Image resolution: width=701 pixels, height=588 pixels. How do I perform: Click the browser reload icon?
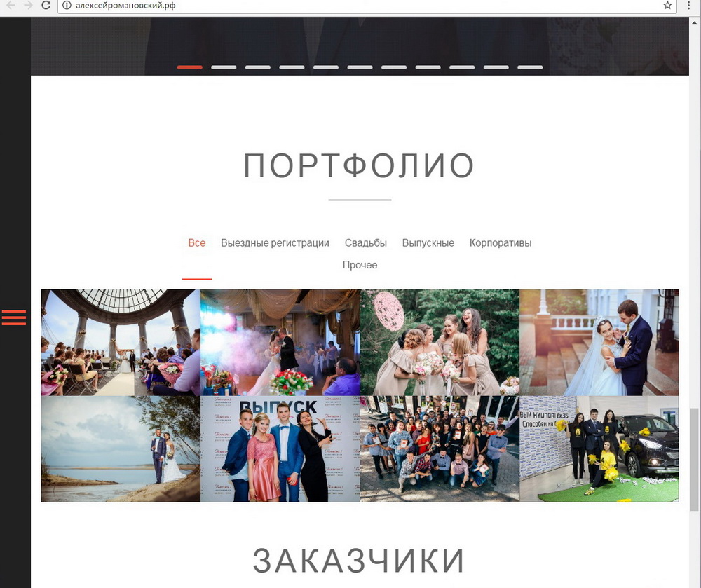pos(46,6)
